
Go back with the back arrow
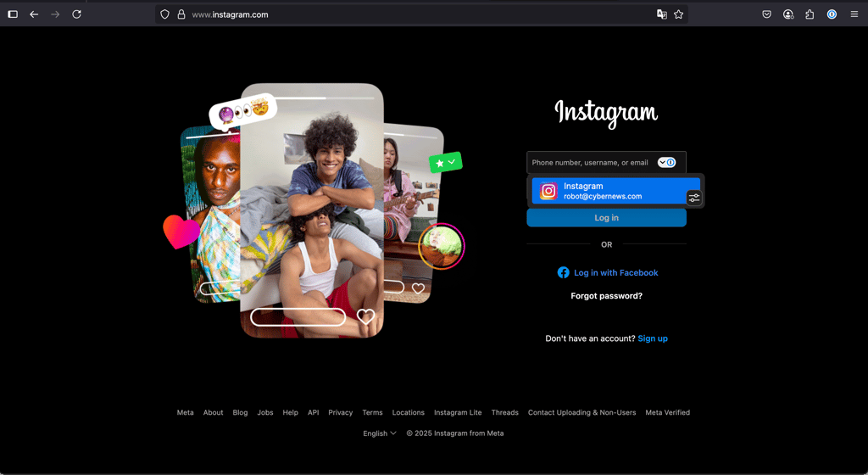pyautogui.click(x=34, y=14)
